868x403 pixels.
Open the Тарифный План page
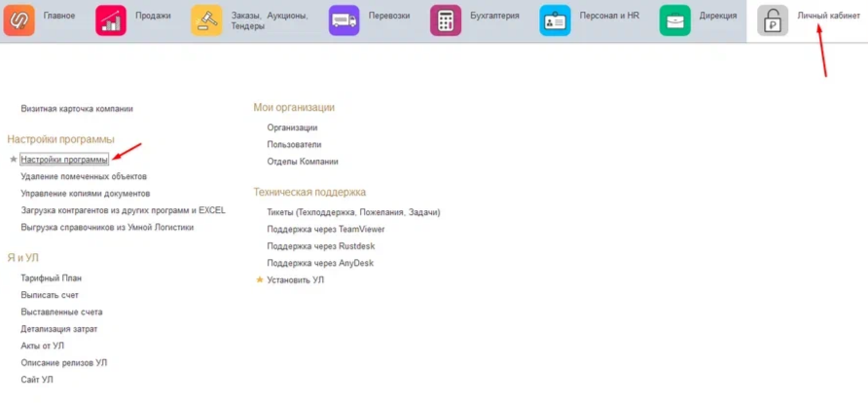click(x=52, y=277)
